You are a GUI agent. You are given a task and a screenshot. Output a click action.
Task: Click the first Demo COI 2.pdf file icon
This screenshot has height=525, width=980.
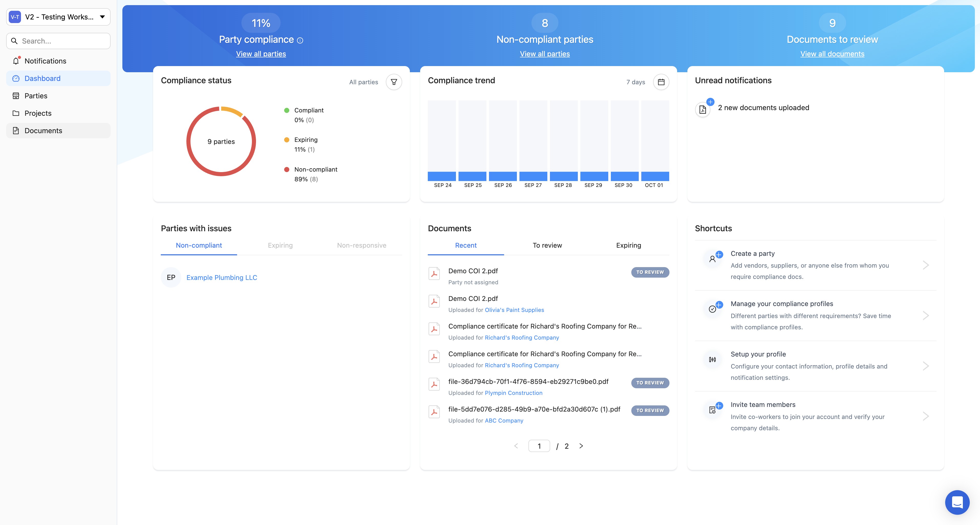pyautogui.click(x=434, y=274)
